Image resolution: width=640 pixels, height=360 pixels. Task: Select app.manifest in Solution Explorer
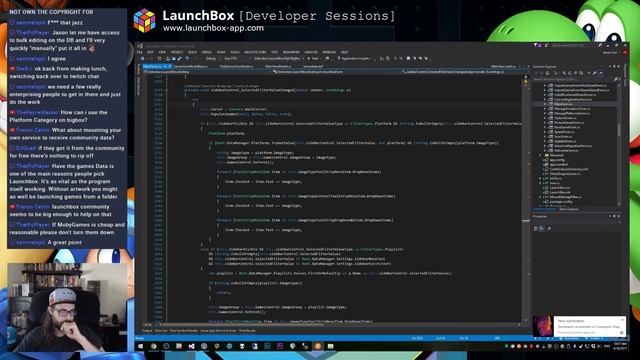[x=559, y=164]
